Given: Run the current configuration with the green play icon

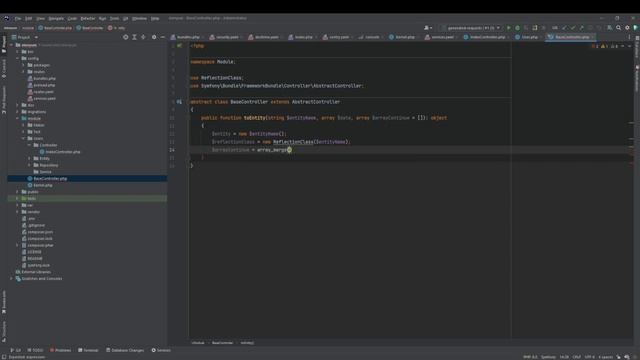Looking at the screenshot, I should click(x=509, y=28).
